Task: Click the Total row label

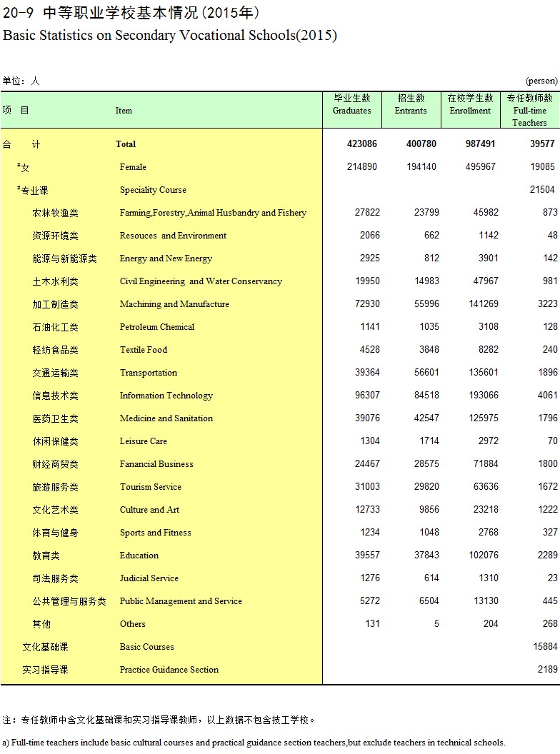Action: coord(126,144)
